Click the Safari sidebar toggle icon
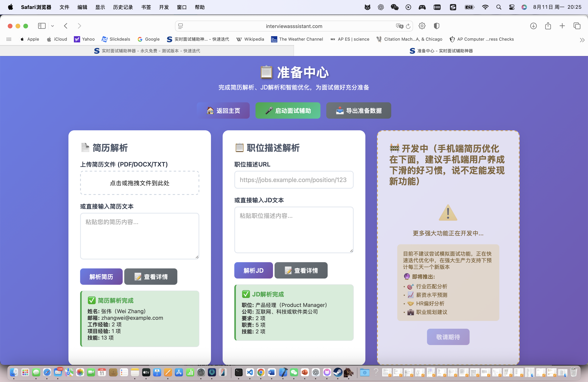 pyautogui.click(x=41, y=26)
